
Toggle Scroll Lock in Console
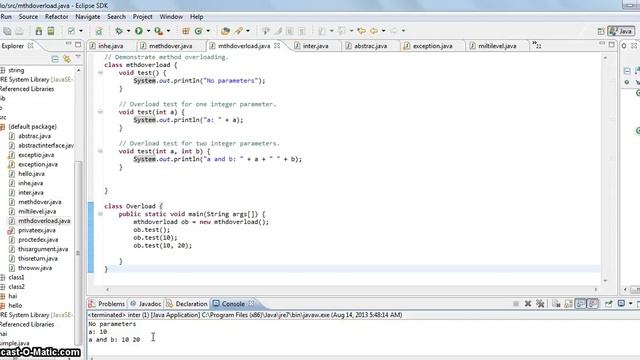coord(568,304)
